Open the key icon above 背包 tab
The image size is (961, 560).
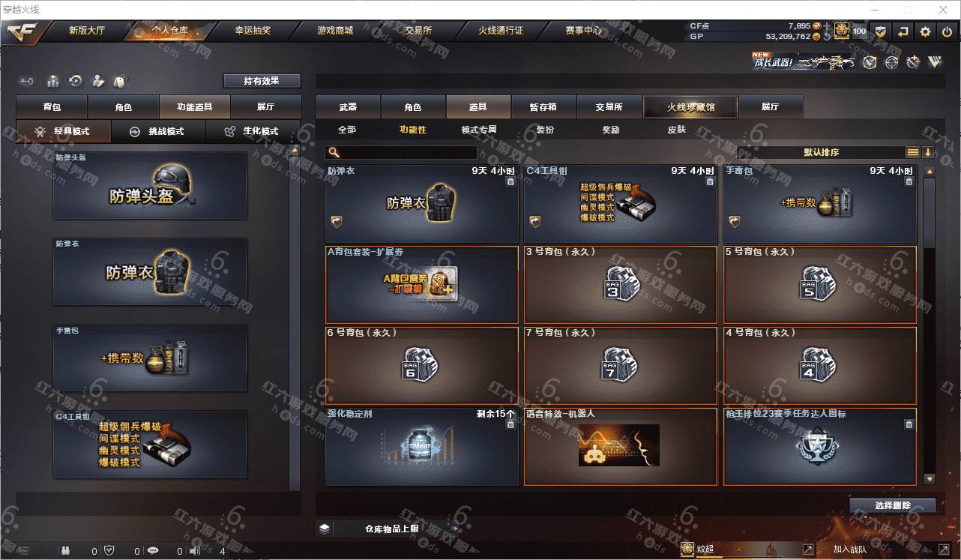tap(27, 81)
